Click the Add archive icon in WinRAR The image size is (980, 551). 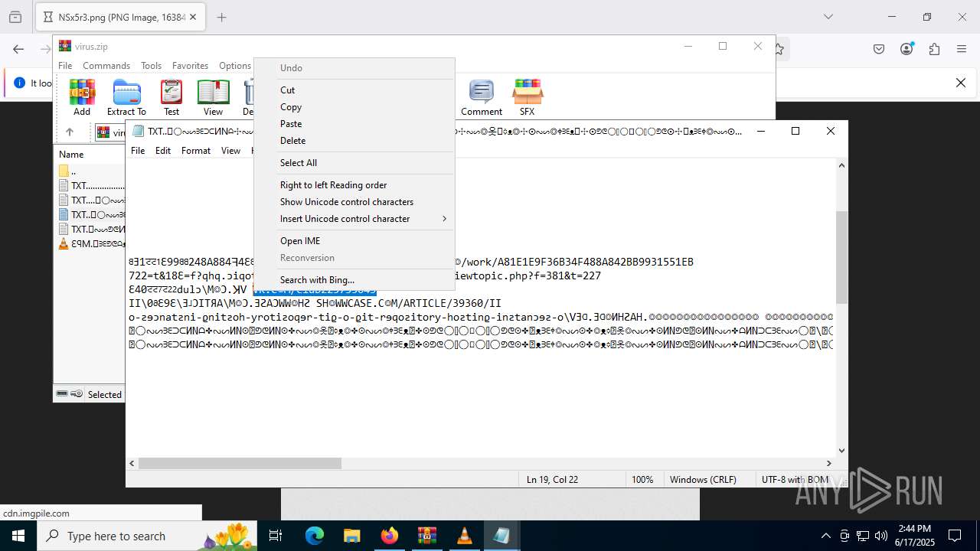(82, 97)
